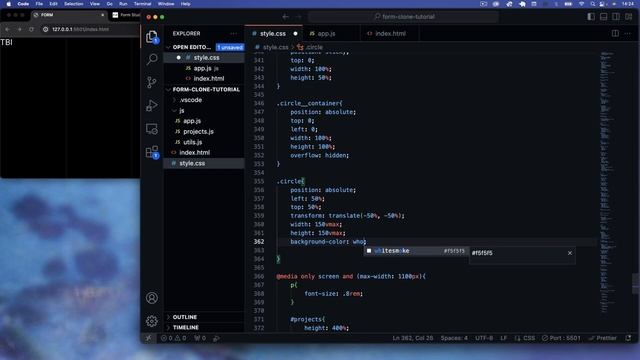Toggle the secondary side bar layout button
640x360 pixels.
(x=616, y=17)
